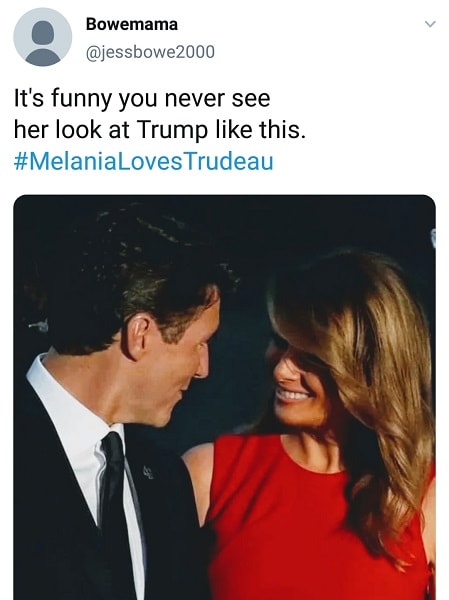Click the word "Trump" in the tweet
449x600 pixels.
coord(171,130)
